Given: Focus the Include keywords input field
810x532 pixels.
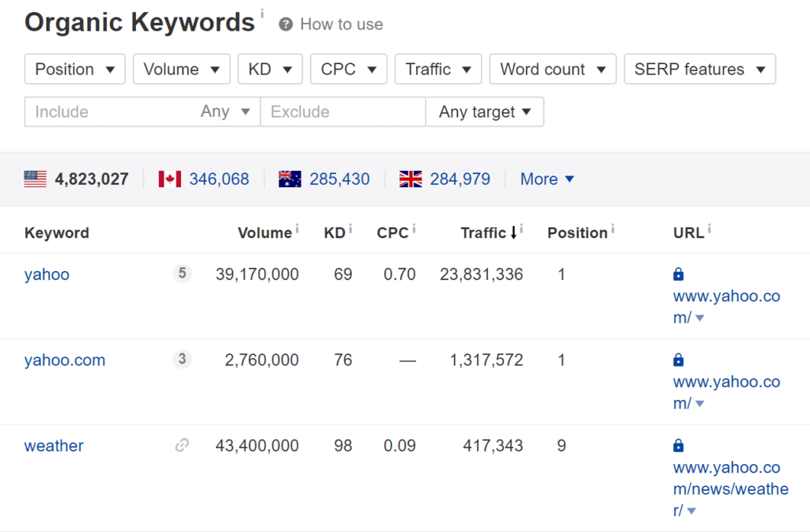Looking at the screenshot, I should [x=108, y=112].
